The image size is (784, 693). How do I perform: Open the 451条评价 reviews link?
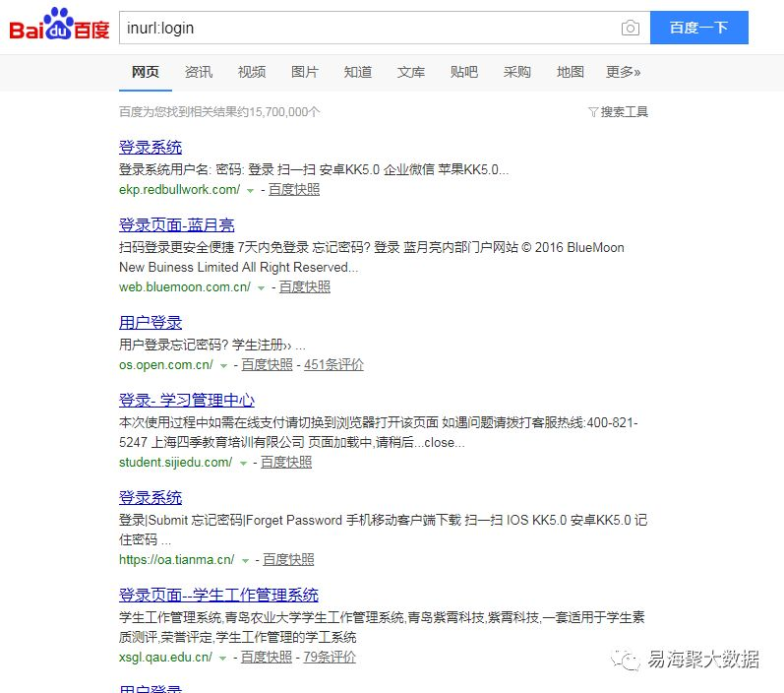(334, 365)
